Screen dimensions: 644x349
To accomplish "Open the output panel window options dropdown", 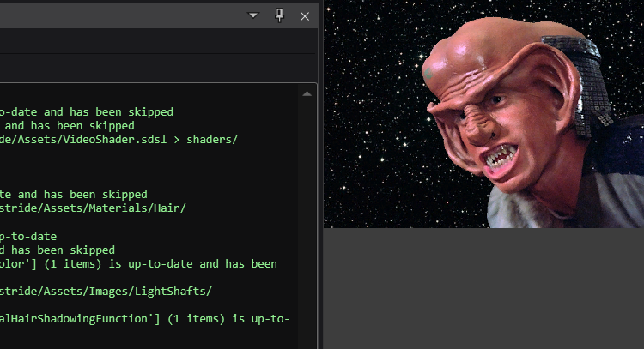I will (x=253, y=15).
